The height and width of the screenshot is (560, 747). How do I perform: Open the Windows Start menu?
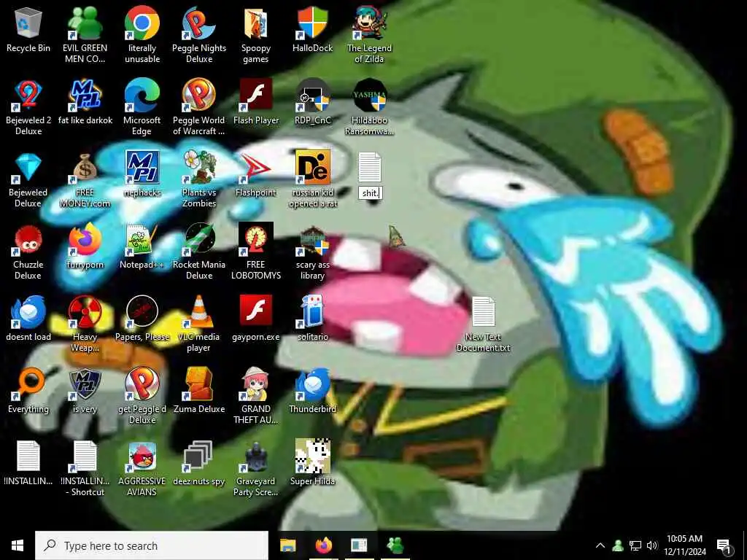coord(18,545)
